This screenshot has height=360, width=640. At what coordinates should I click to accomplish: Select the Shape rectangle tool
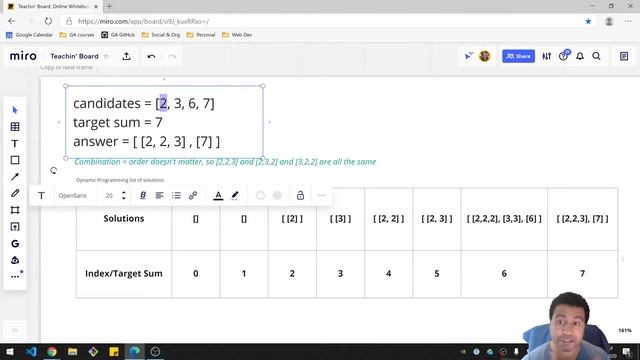(15, 160)
